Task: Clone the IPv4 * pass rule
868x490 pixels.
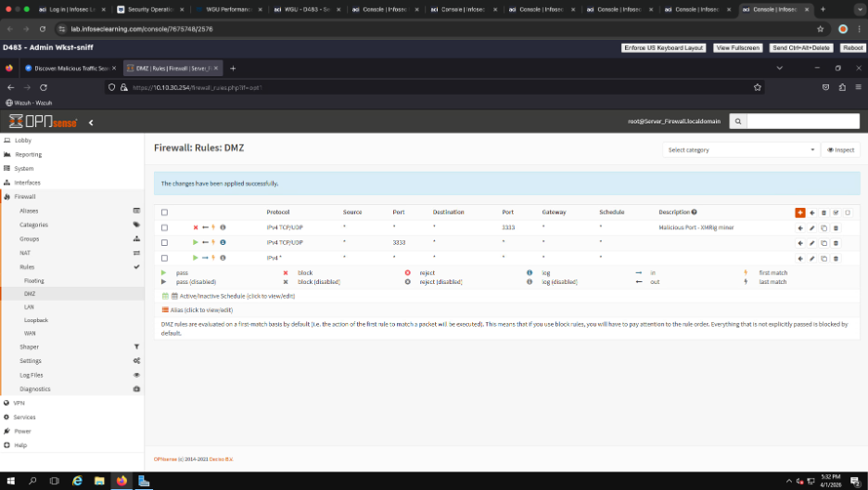Action: point(823,259)
